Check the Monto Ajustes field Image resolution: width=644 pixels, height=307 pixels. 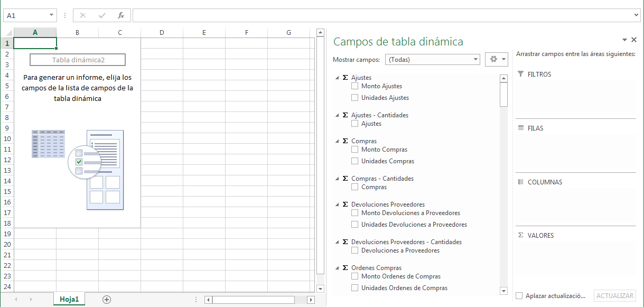tap(355, 86)
